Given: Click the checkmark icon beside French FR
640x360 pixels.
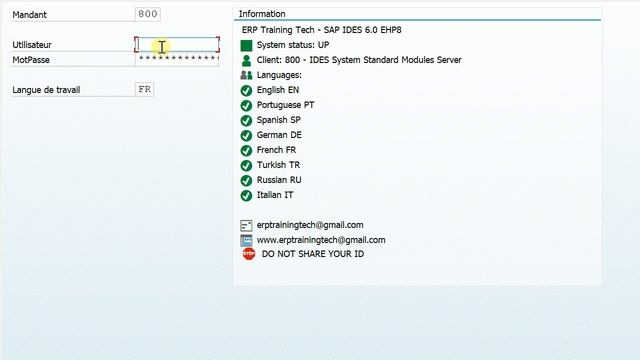Looking at the screenshot, I should pyautogui.click(x=246, y=151).
